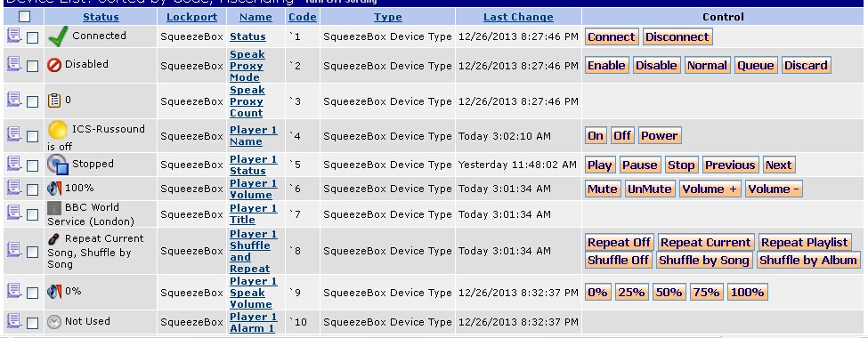The width and height of the screenshot is (868, 338).
Task: Tick the checkbox for the Player 1 Alarm 1 row
Action: point(33,323)
